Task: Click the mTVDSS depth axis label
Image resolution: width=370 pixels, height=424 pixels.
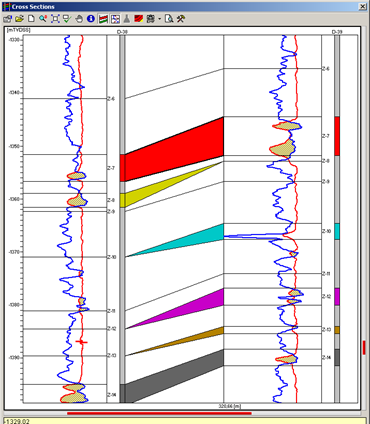Action: pos(19,30)
